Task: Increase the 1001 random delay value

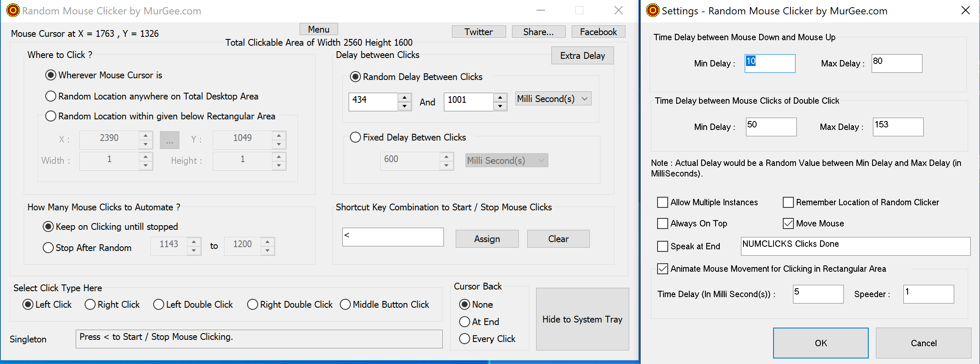Action: coord(500,98)
